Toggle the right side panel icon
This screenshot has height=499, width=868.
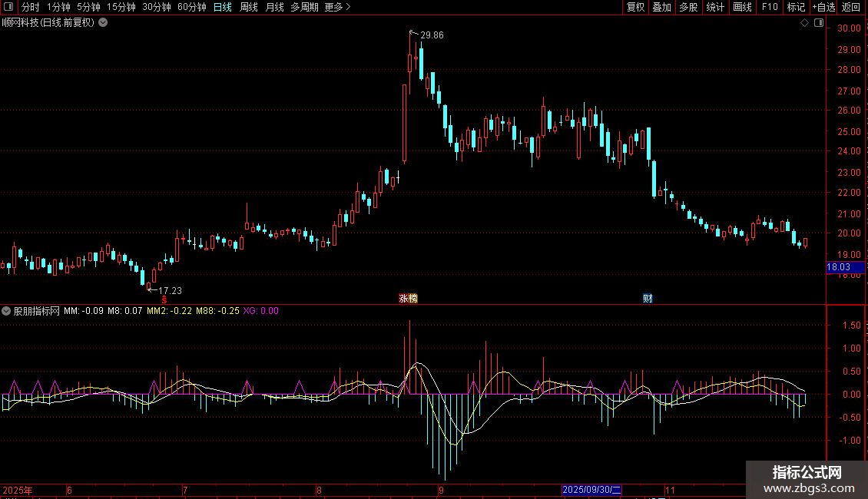(x=819, y=23)
